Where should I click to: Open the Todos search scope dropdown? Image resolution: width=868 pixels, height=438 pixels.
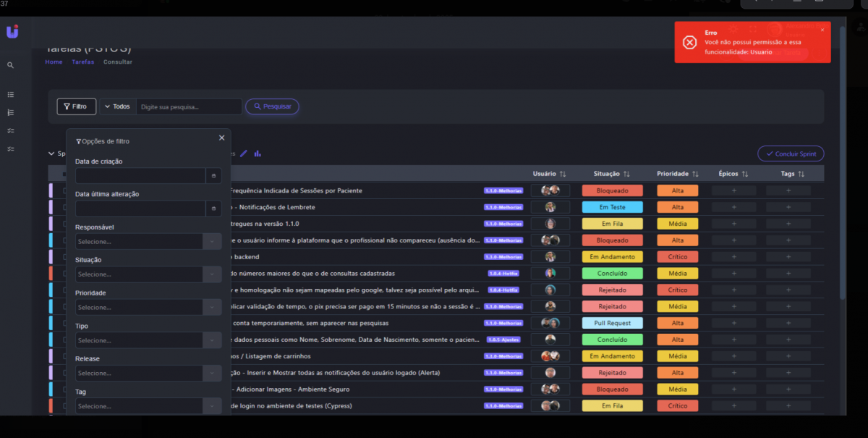click(117, 107)
